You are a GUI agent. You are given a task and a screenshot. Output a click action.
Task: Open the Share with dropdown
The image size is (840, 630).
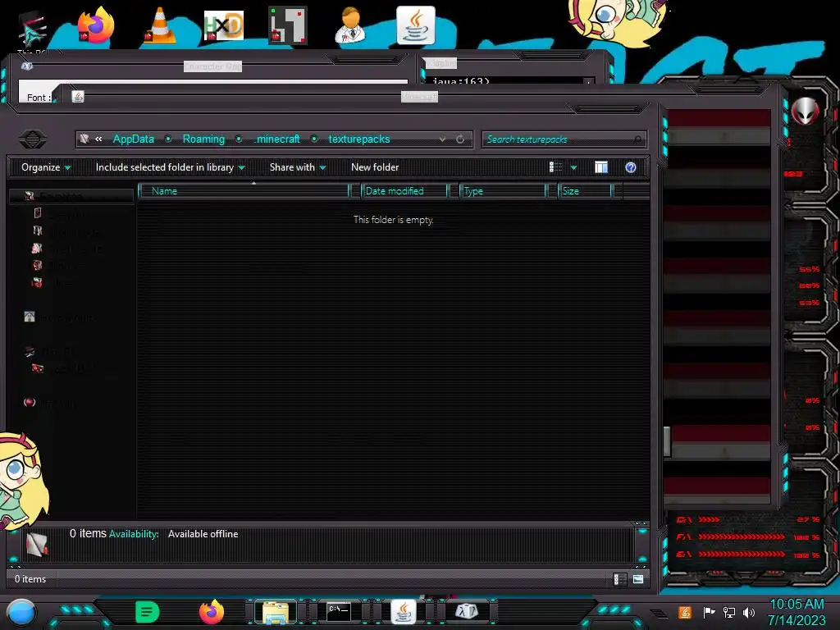(298, 167)
